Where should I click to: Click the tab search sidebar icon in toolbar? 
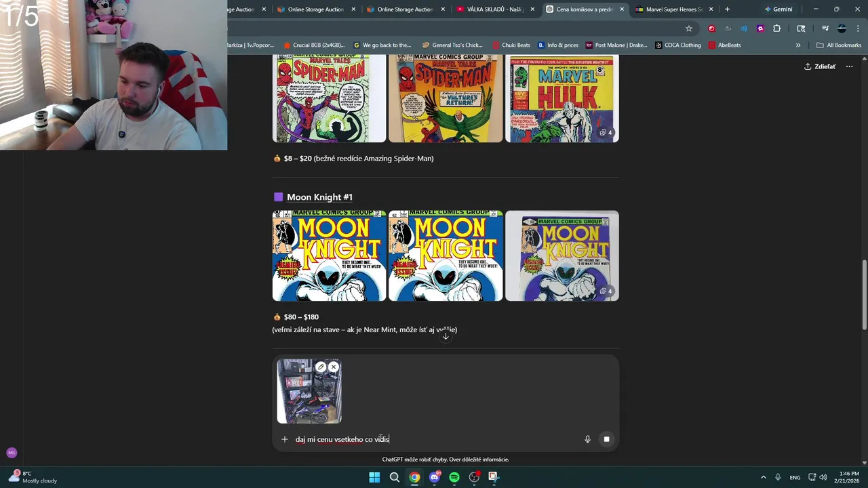coord(801,28)
